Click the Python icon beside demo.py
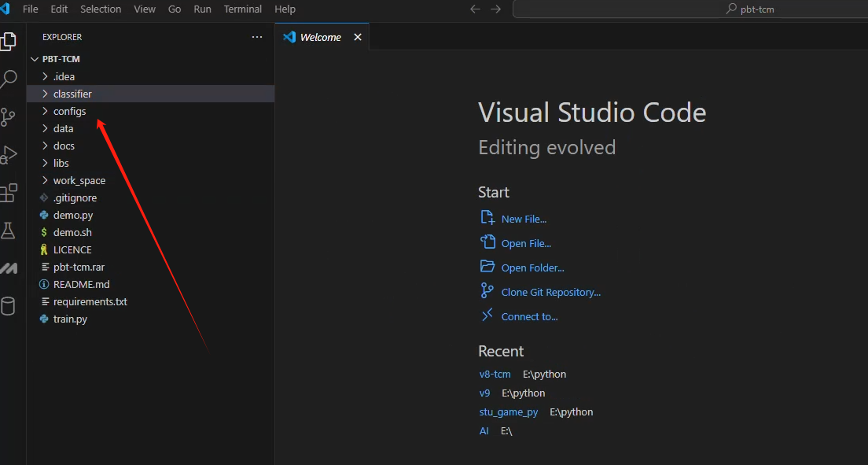This screenshot has height=465, width=868. (x=44, y=215)
